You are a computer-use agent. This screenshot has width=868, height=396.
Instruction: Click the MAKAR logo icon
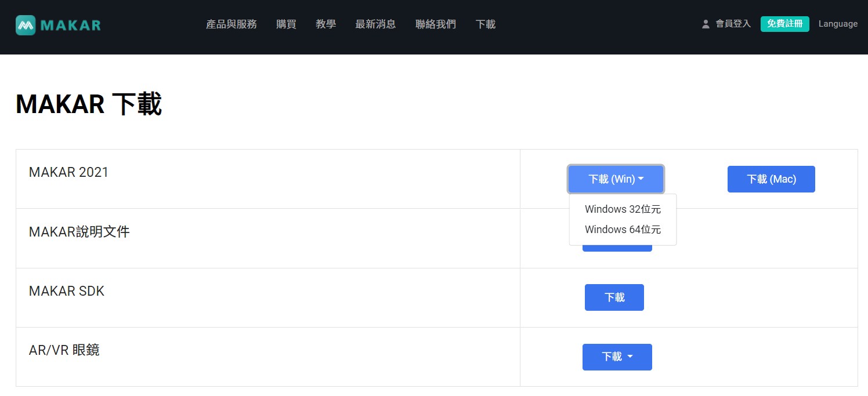(26, 25)
